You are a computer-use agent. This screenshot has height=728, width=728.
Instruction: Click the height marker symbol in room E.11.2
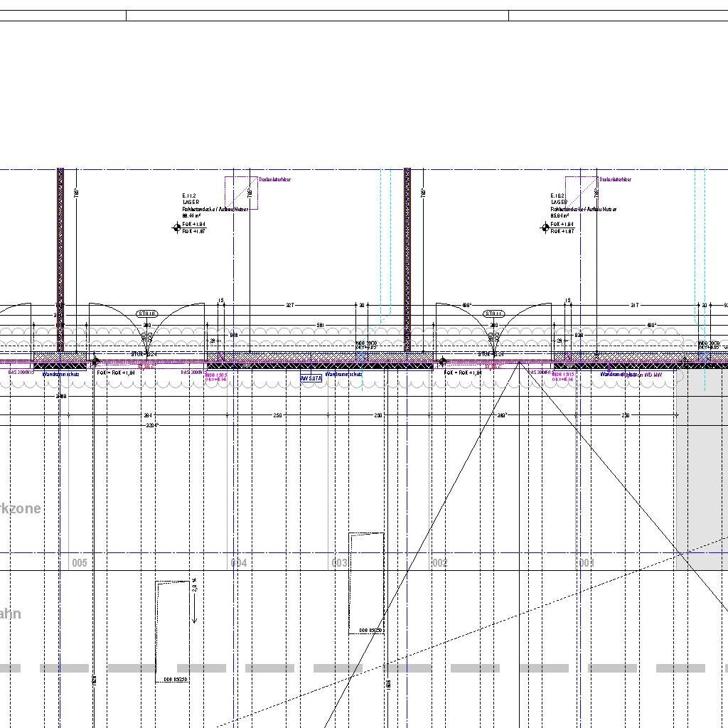(177, 227)
